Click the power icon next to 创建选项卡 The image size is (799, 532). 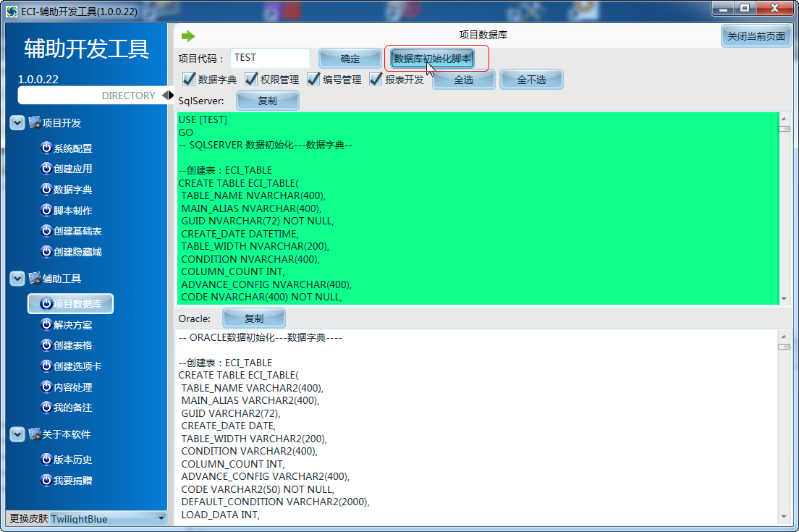[x=46, y=366]
